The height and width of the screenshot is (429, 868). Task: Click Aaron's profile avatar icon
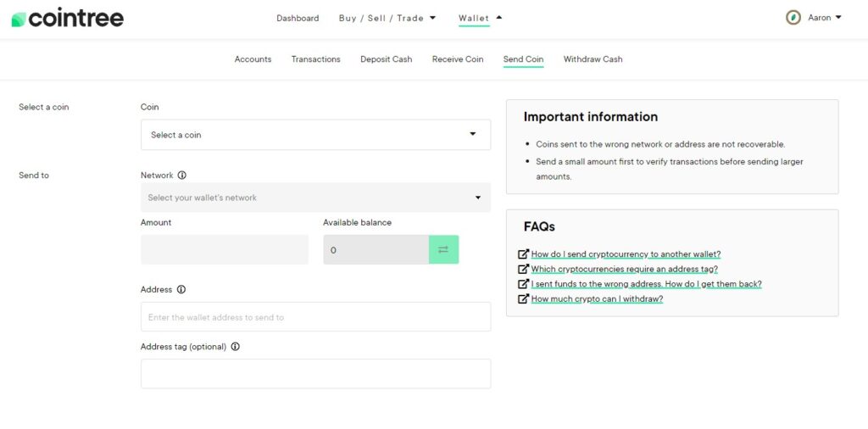793,18
